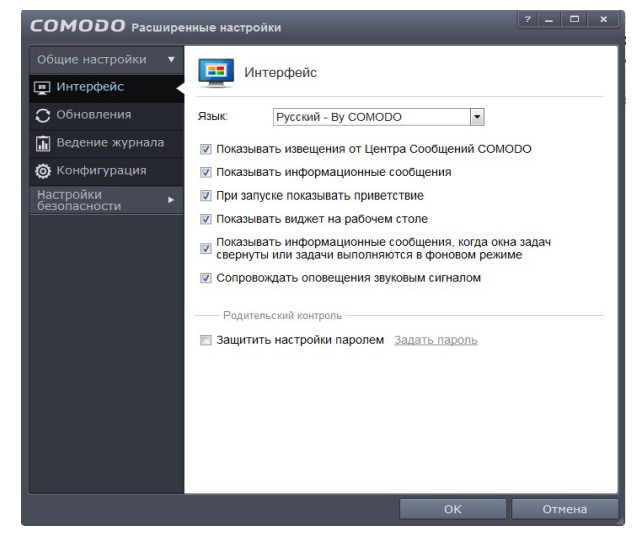
Task: Click the Ведение журнала chart icon
Action: tap(43, 143)
